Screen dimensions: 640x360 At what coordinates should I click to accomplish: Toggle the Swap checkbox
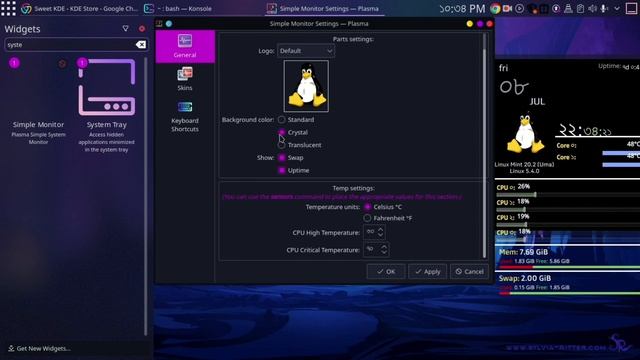pyautogui.click(x=282, y=158)
